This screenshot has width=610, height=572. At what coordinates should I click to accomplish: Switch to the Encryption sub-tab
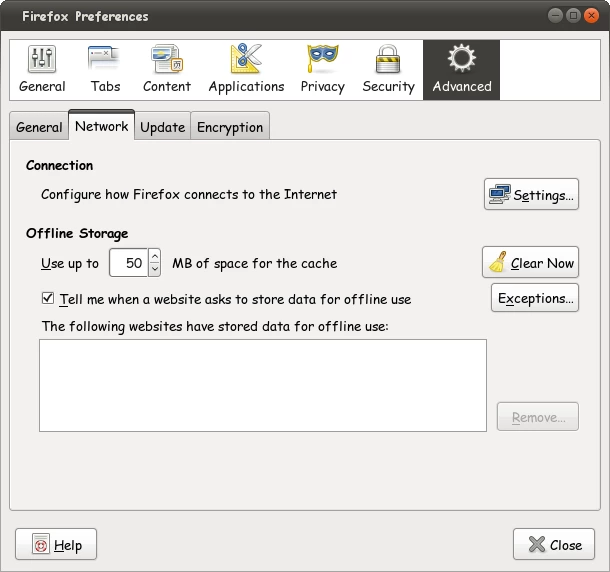230,127
